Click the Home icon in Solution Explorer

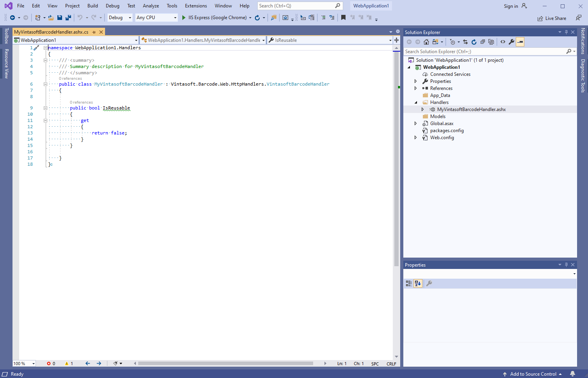426,42
